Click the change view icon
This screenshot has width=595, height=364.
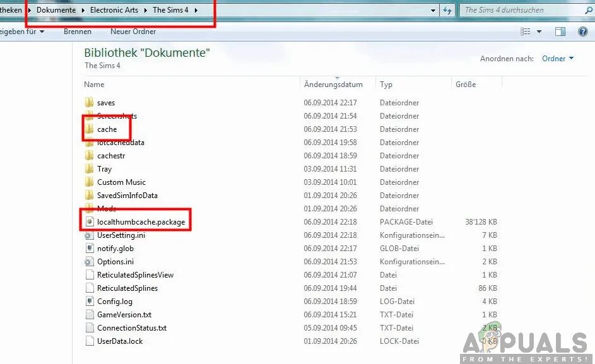(x=526, y=32)
